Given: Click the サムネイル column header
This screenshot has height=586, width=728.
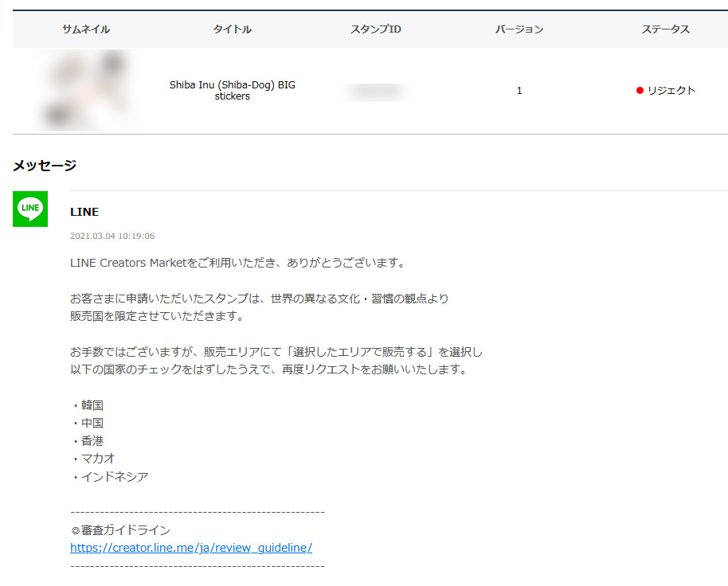Looking at the screenshot, I should [86, 29].
